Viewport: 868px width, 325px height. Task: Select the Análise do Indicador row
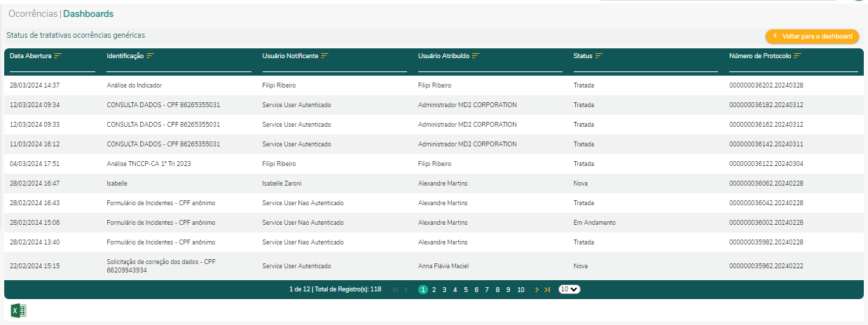coord(135,85)
